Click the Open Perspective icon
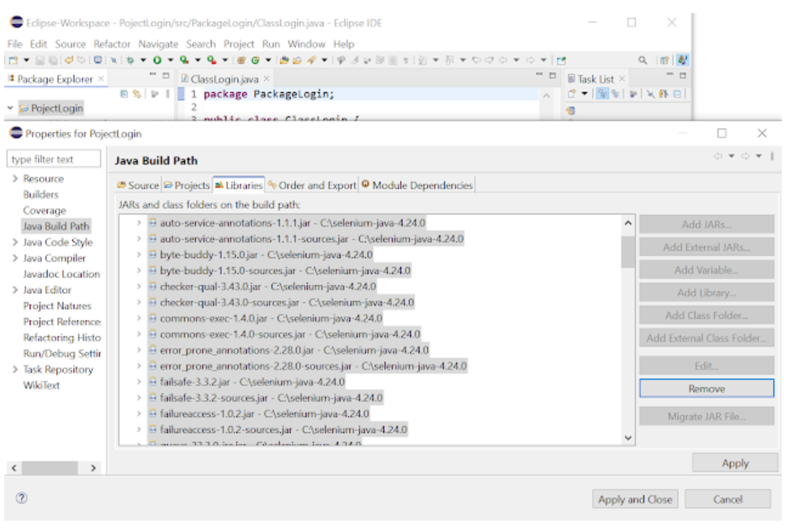This screenshot has width=798, height=532. coord(664,60)
